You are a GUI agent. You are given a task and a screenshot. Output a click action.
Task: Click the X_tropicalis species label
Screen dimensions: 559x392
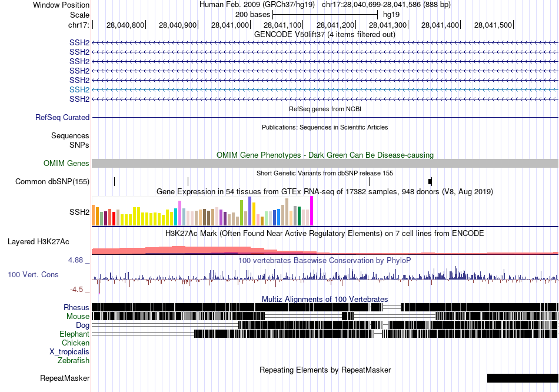point(69,352)
